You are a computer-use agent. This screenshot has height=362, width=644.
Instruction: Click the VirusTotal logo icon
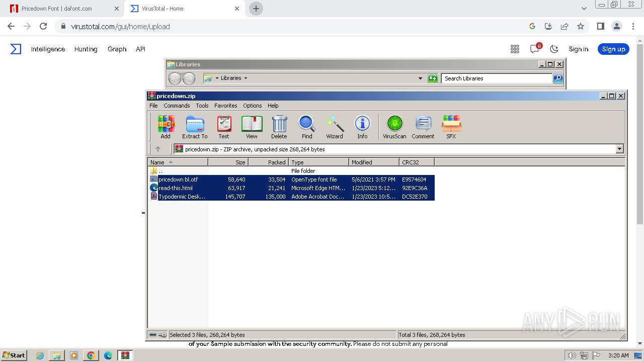coord(16,49)
